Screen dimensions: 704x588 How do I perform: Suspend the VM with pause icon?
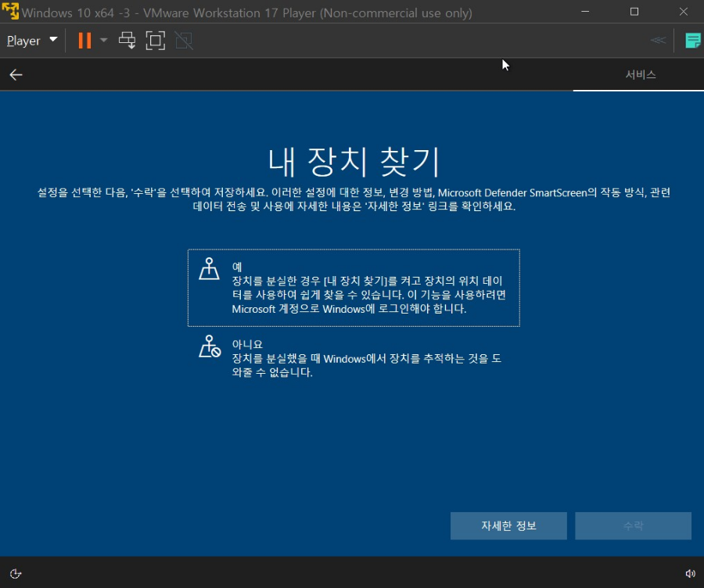[x=84, y=41]
